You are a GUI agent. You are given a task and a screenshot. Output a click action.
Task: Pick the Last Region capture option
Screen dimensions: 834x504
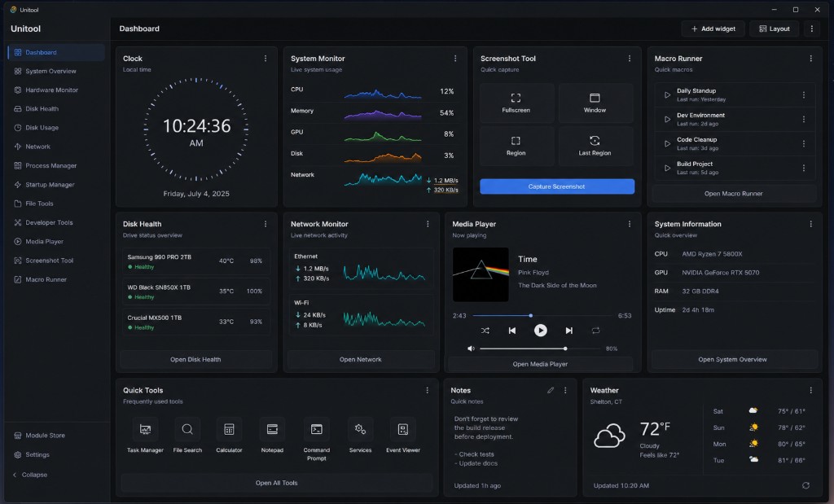pyautogui.click(x=595, y=146)
